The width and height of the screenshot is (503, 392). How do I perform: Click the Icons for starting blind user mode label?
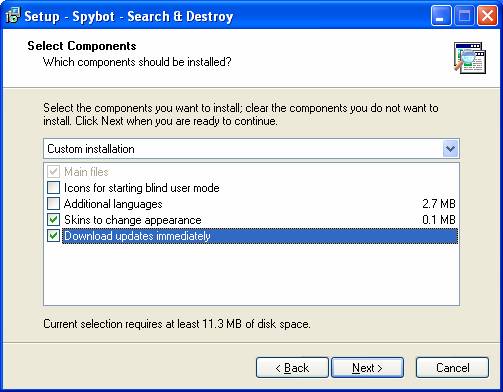pos(142,188)
